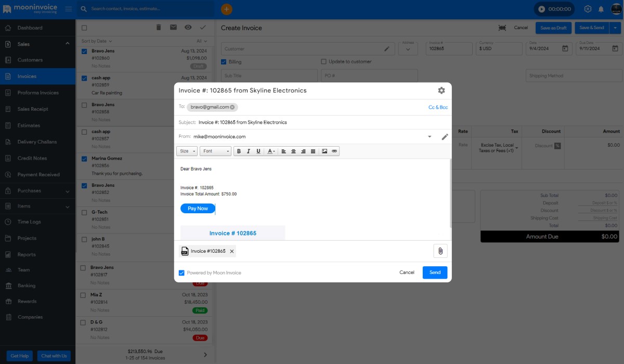Screen dimensions: 624x364
Task: Click the email body scrollbar
Action: click(450, 192)
